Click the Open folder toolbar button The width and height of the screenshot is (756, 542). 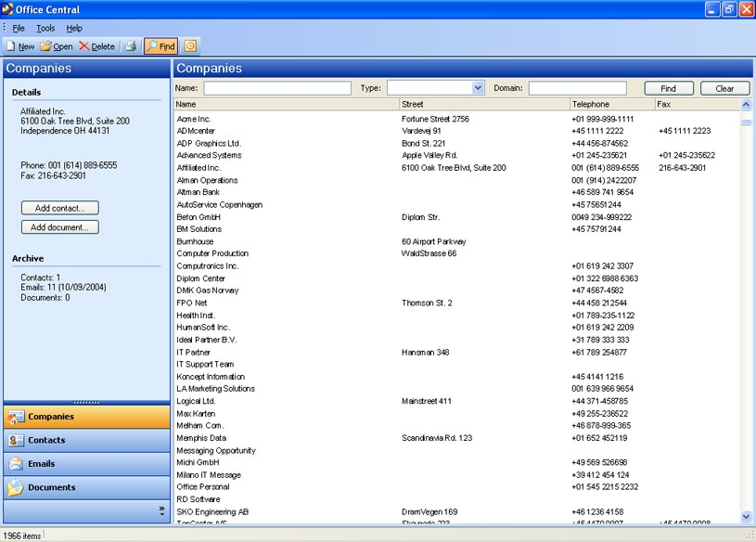click(x=57, y=46)
